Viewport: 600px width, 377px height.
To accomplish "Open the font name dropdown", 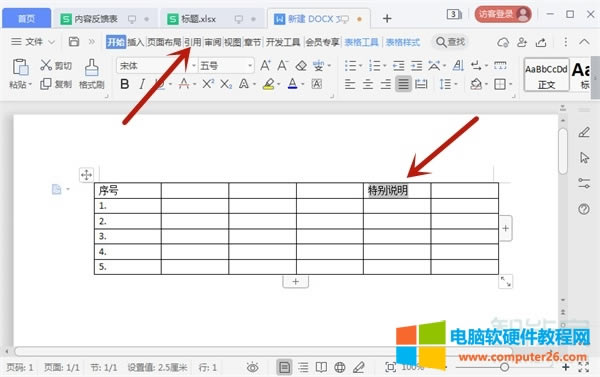I will pyautogui.click(x=157, y=66).
